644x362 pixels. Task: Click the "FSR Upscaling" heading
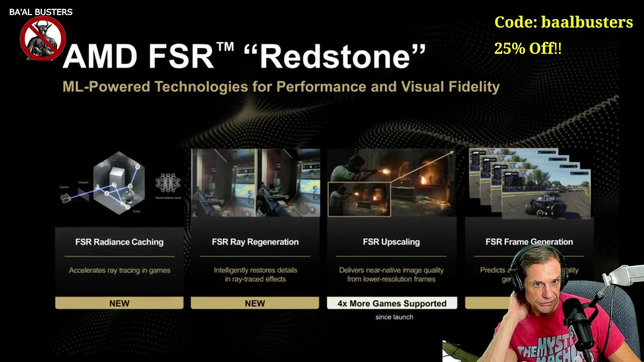pos(391,242)
